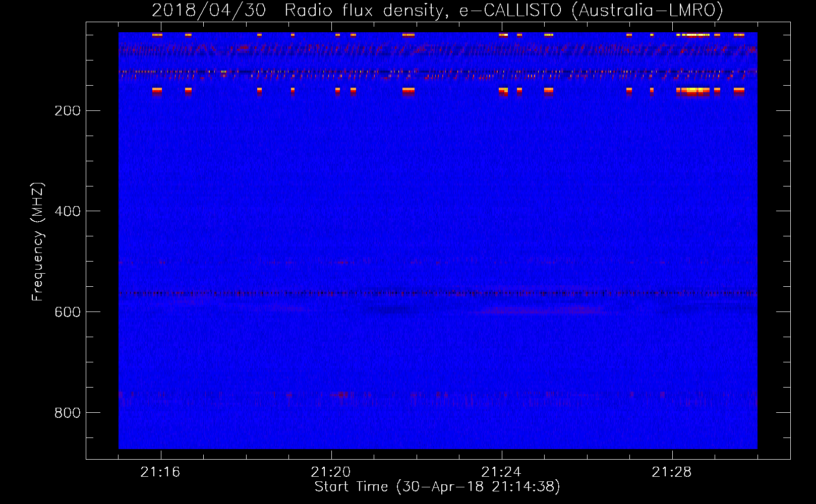Click the 600 frequency tick label

[68, 312]
